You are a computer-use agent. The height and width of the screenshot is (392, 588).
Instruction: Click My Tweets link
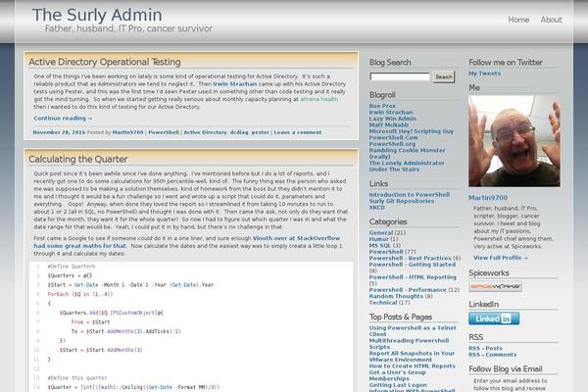click(484, 73)
